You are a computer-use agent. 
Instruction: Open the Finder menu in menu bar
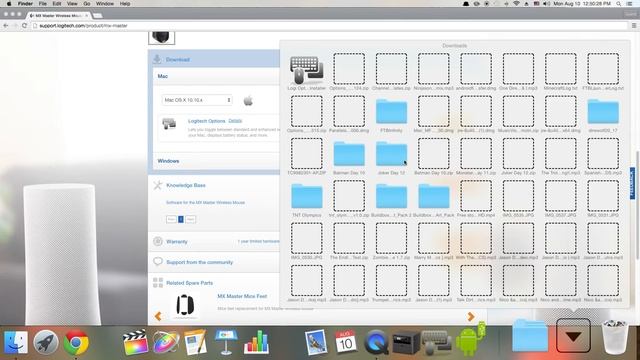click(x=25, y=4)
